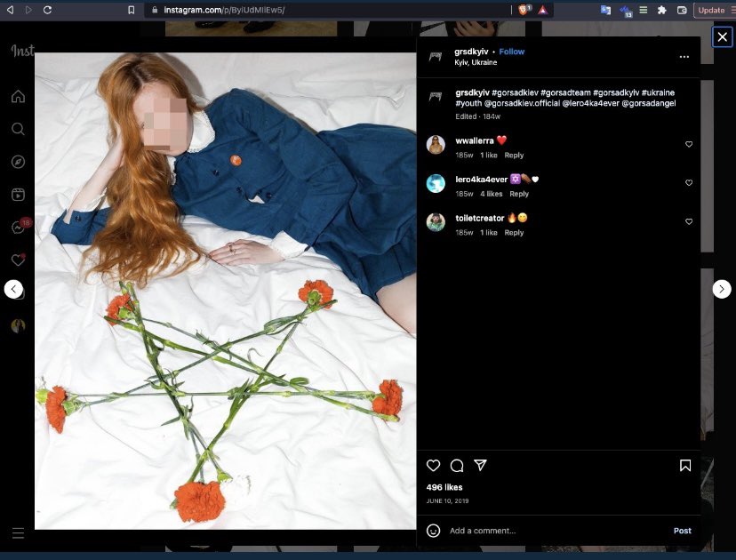
Task: Go back with the browser back arrow
Action: pos(10,10)
